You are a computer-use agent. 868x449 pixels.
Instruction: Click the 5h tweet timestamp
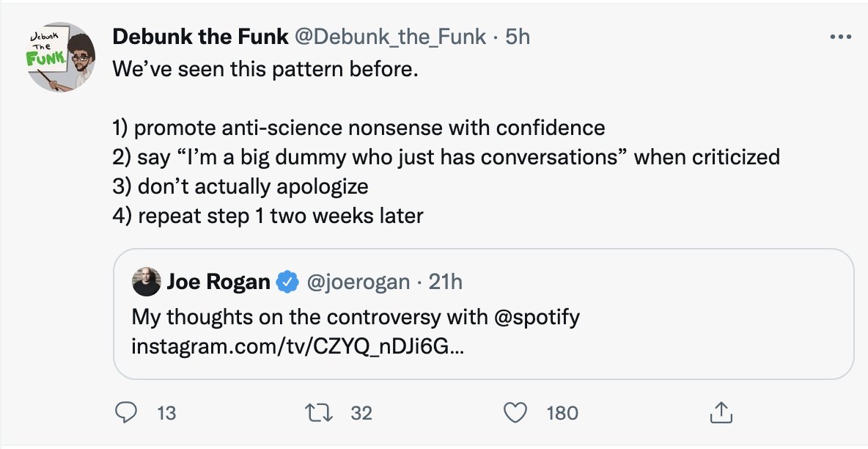(x=518, y=37)
